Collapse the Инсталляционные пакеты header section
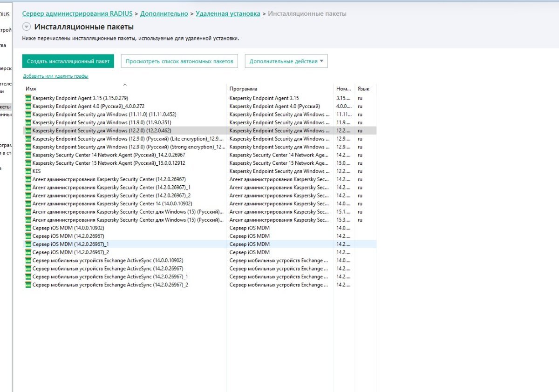This screenshot has height=392, width=559. (27, 27)
